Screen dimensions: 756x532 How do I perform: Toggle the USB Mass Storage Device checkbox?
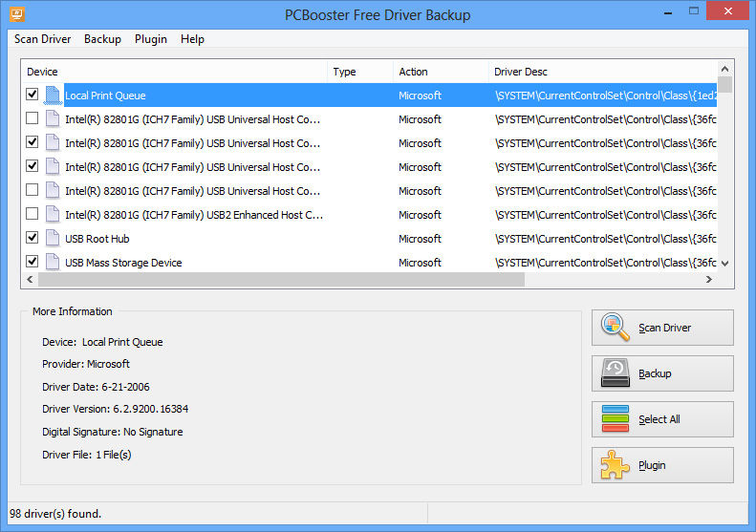point(32,261)
